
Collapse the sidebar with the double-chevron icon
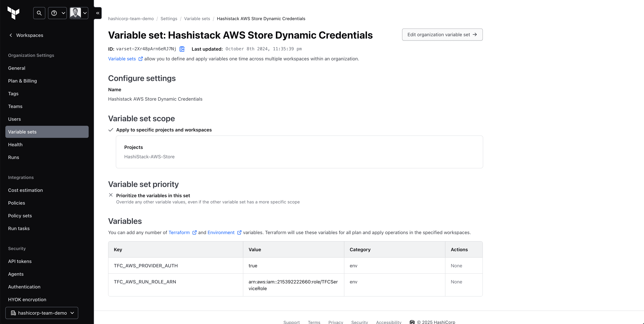click(98, 13)
